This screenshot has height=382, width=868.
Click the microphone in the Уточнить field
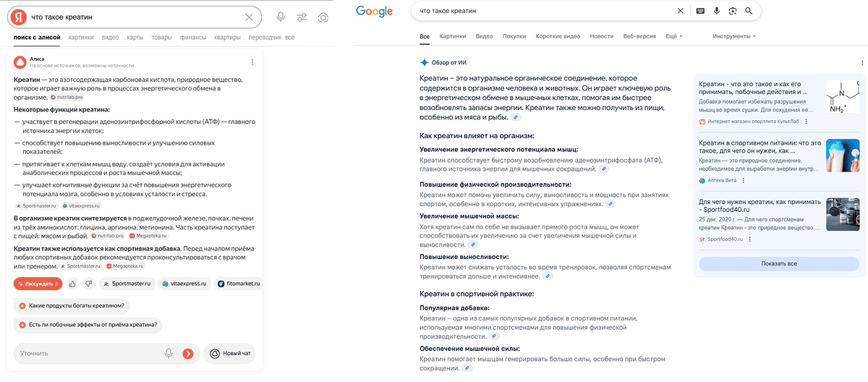click(x=169, y=353)
